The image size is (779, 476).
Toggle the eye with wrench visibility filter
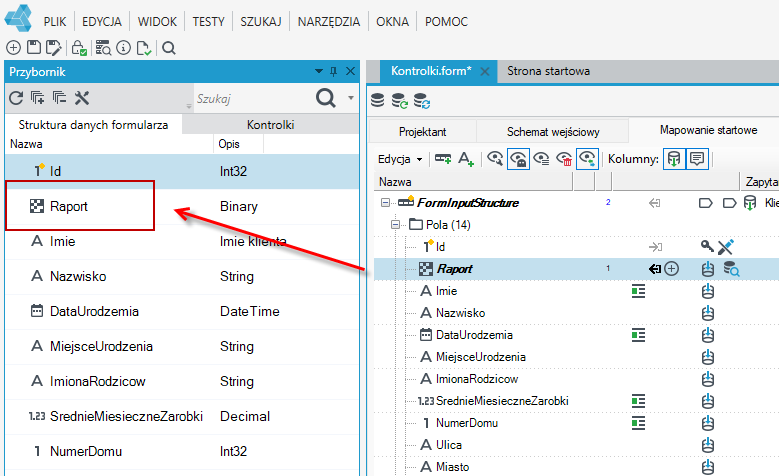[495, 159]
